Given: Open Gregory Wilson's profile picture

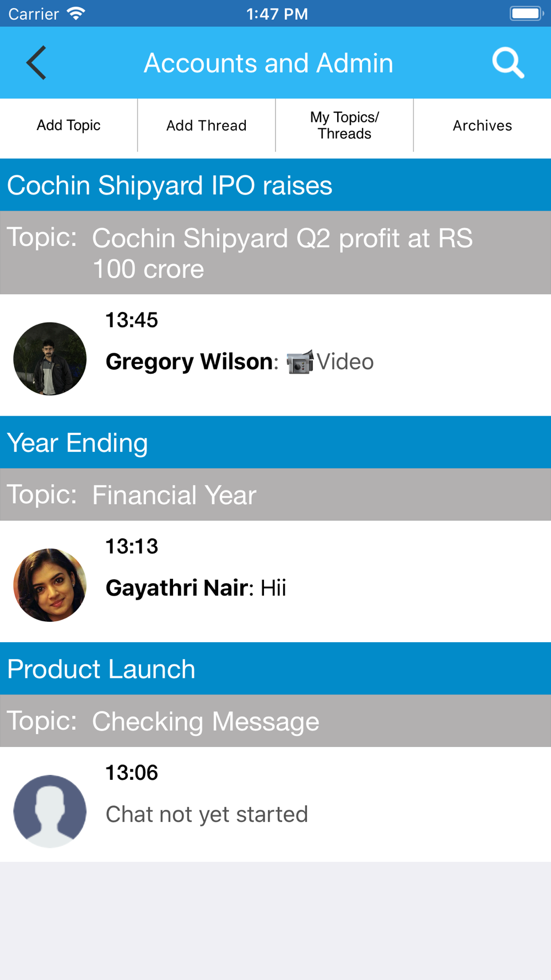Looking at the screenshot, I should pyautogui.click(x=50, y=359).
